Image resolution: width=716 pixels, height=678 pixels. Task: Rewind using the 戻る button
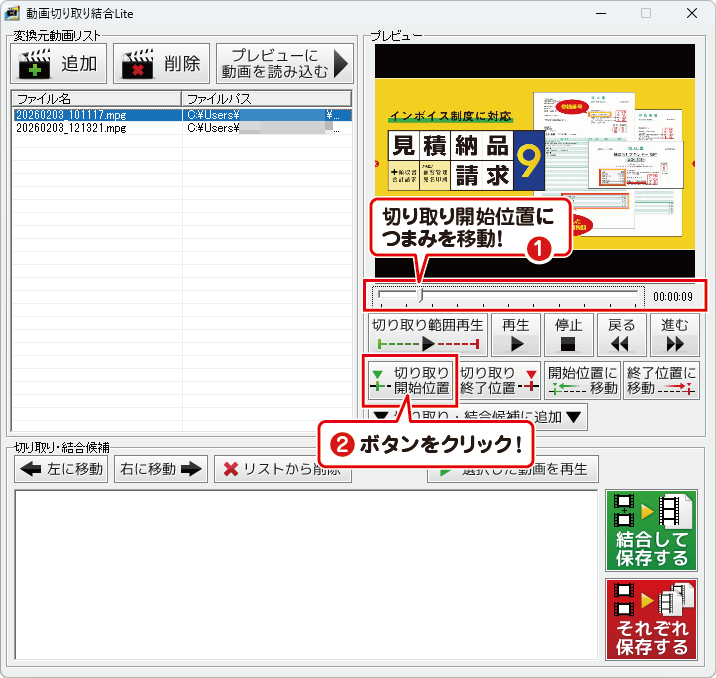pos(621,335)
